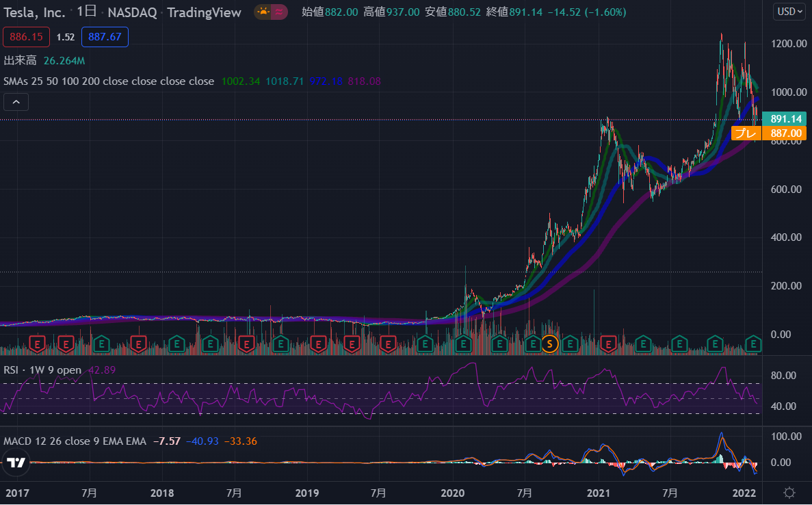Viewport: 812px width, 505px height.
Task: Click the purple SMA value 818.08
Action: pos(365,81)
